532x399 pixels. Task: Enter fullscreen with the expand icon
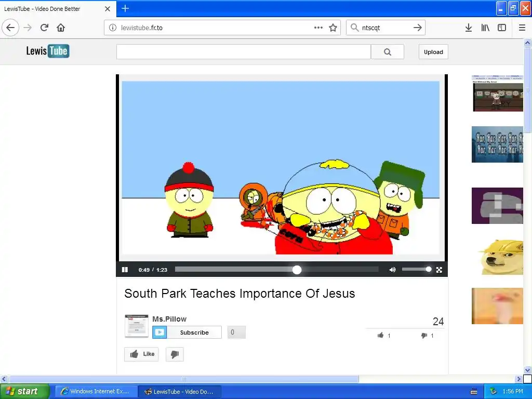coord(439,270)
